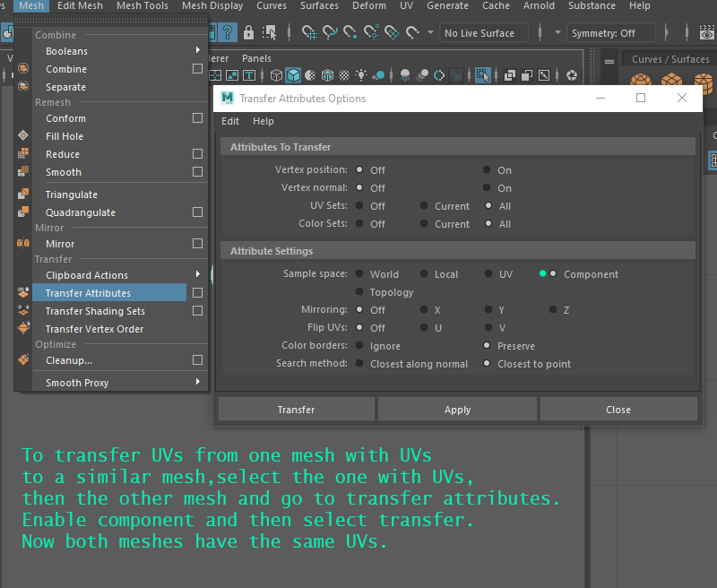
Task: Select Component sample space radio button
Action: (553, 274)
